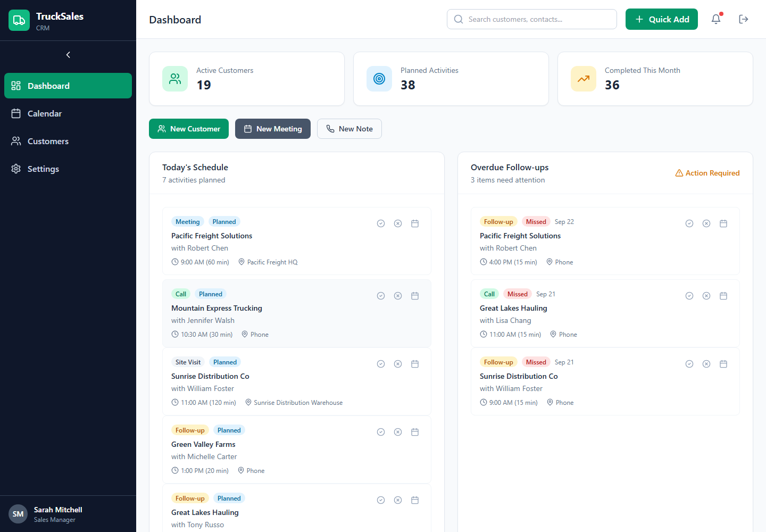Add a New Note
This screenshot has height=532, width=766.
tap(349, 129)
